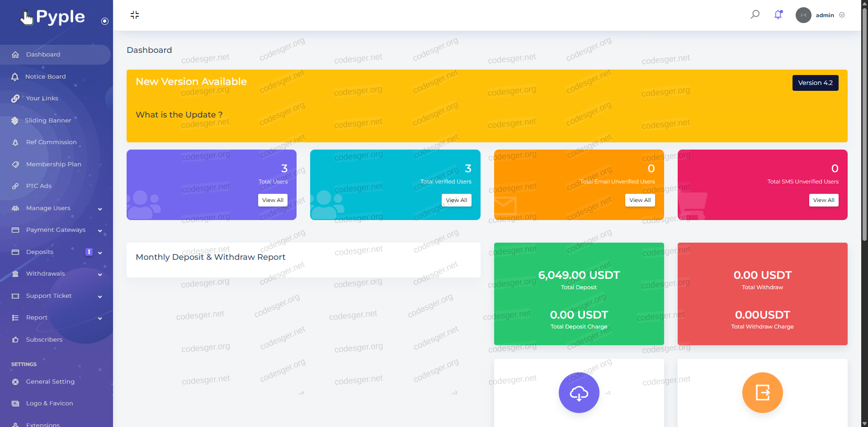Open Notice Board in sidebar
The width and height of the screenshot is (868, 427).
pyautogui.click(x=46, y=77)
